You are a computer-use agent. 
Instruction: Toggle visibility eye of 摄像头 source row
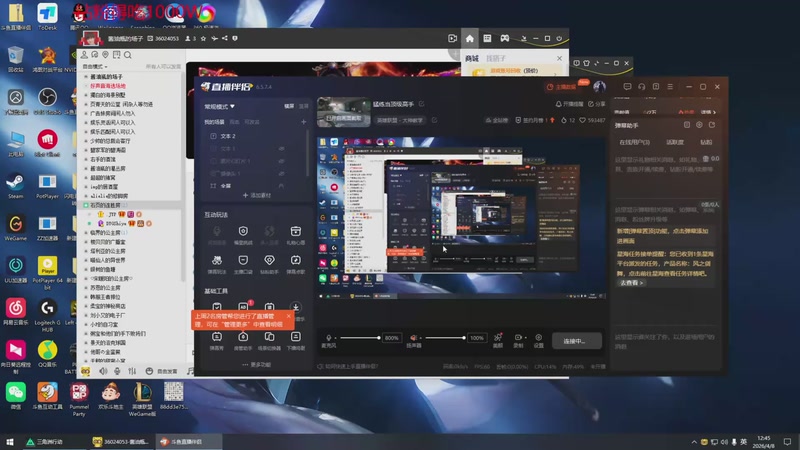pos(281,173)
